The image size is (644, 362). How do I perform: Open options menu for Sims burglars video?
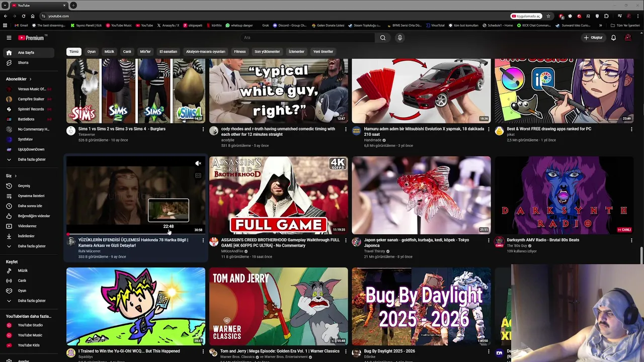(x=203, y=129)
